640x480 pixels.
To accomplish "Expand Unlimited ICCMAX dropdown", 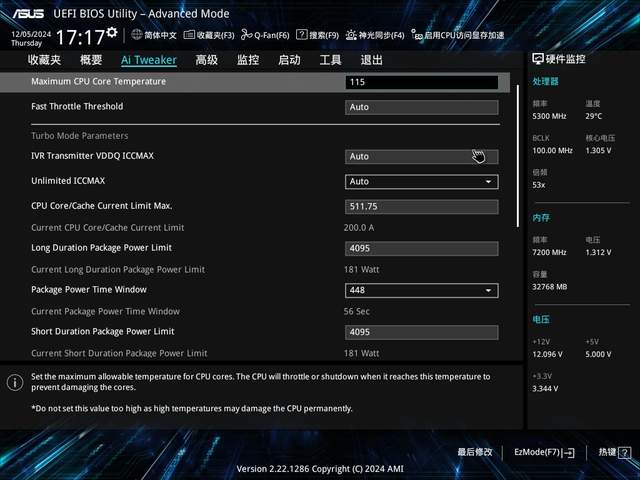I will [x=422, y=182].
